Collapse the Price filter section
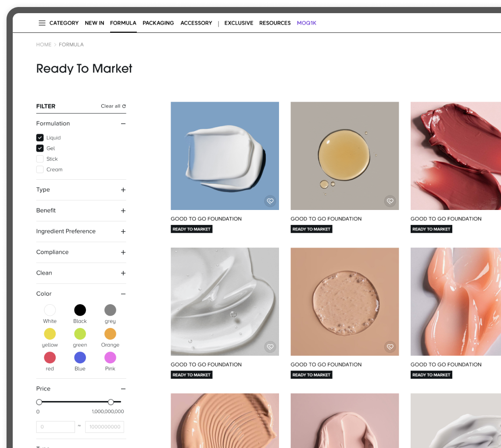The width and height of the screenshot is (501, 448). 123,389
